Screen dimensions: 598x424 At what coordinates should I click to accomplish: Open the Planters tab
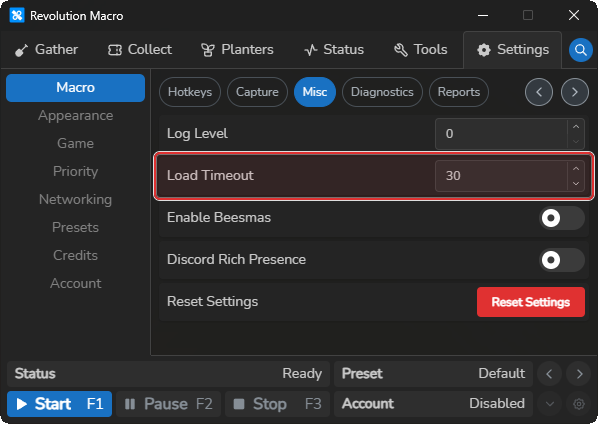[237, 50]
